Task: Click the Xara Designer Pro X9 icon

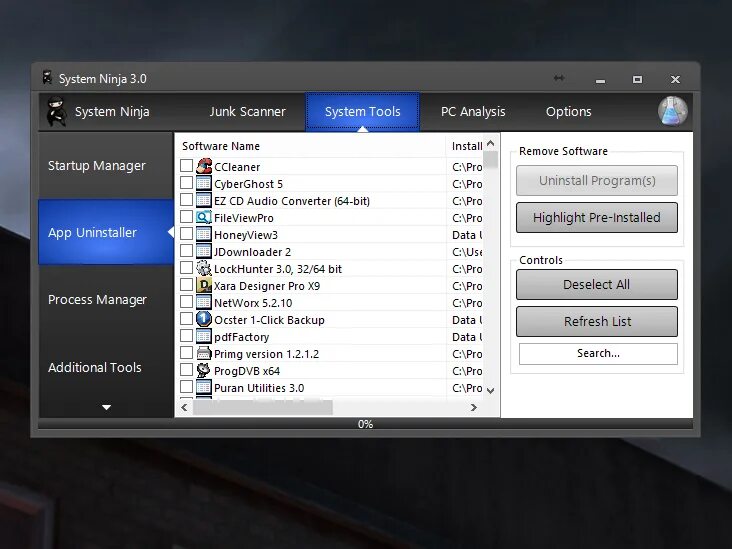Action: pyautogui.click(x=204, y=285)
